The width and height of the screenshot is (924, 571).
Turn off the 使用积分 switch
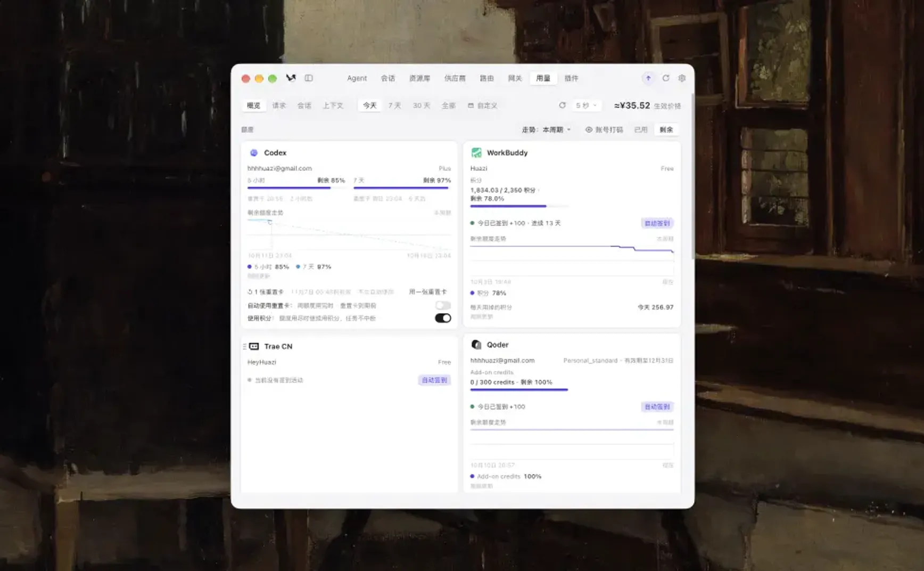443,318
